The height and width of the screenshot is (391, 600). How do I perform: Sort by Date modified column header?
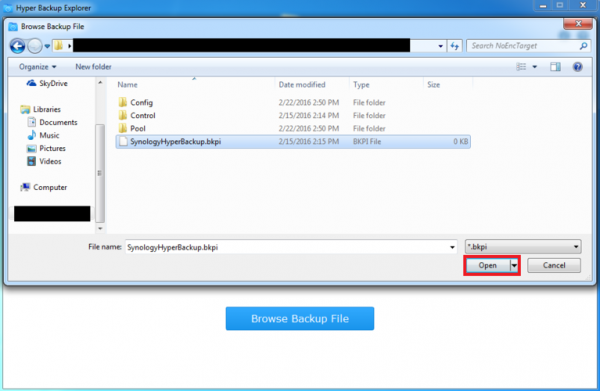(302, 85)
